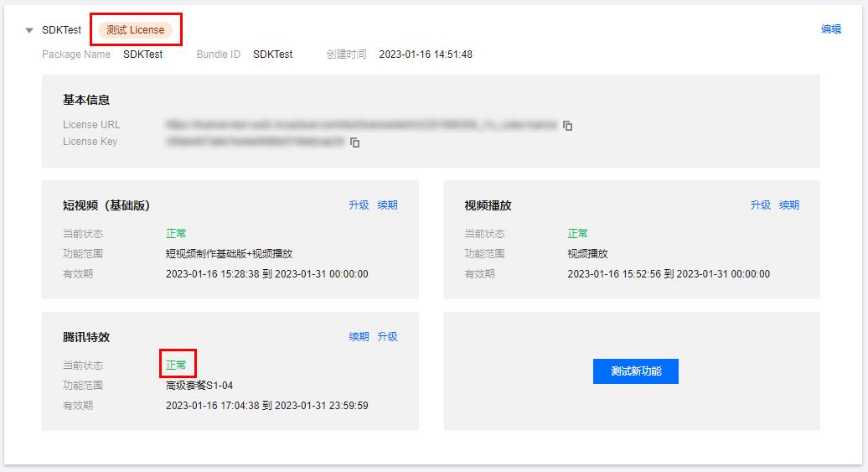This screenshot has width=868, height=472.
Task: Click the 测试 License tag
Action: [x=135, y=30]
